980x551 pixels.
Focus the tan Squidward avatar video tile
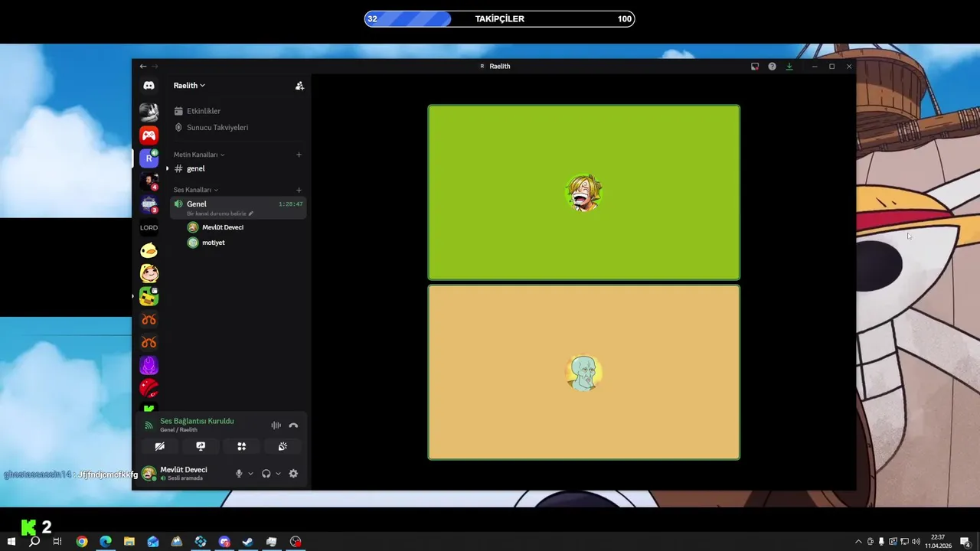click(584, 373)
